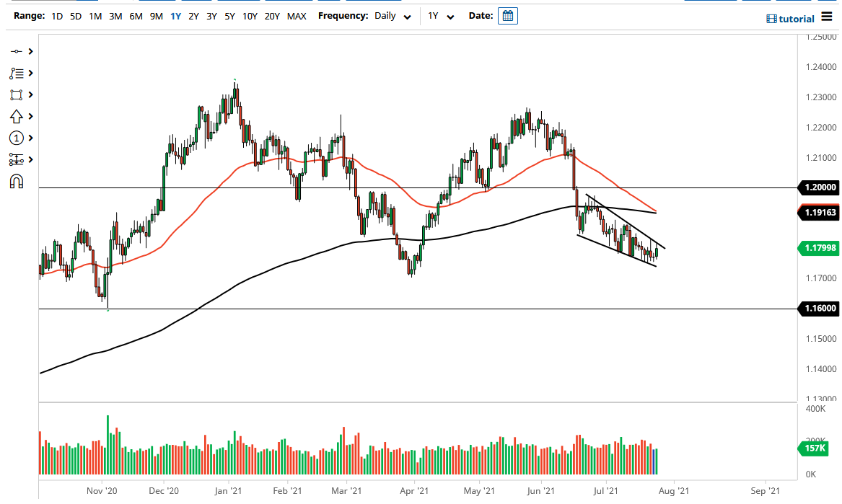Select the MAX range option
This screenshot has height=504, width=842.
pos(297,15)
